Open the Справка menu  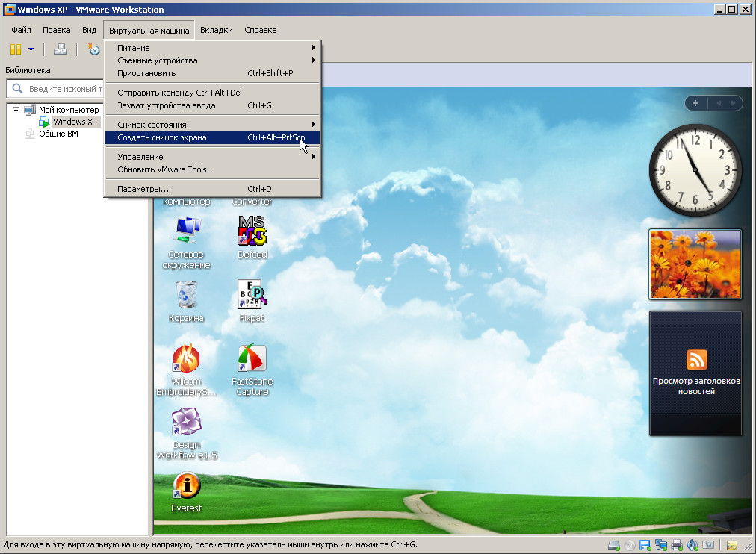(261, 30)
